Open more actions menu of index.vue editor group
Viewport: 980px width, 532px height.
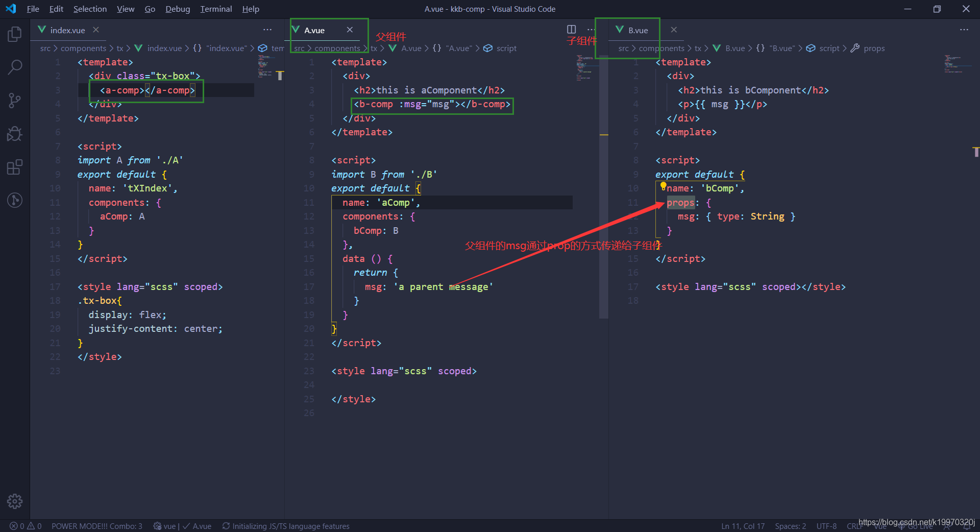267,30
